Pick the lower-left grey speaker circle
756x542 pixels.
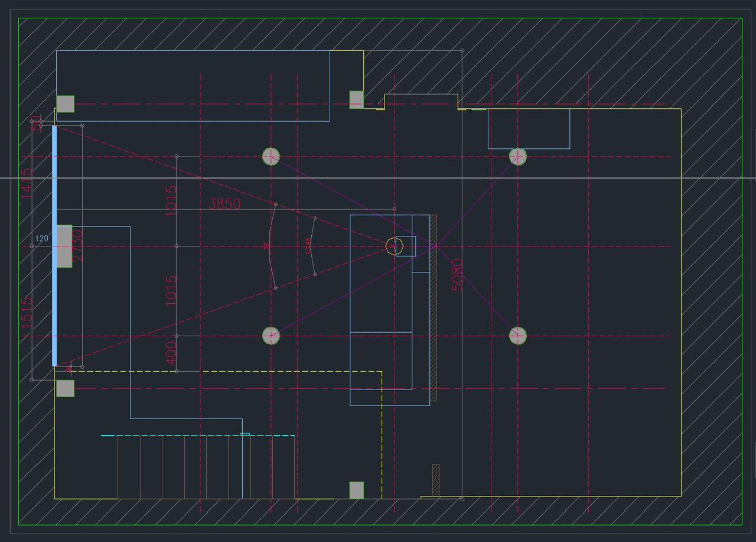(x=271, y=336)
